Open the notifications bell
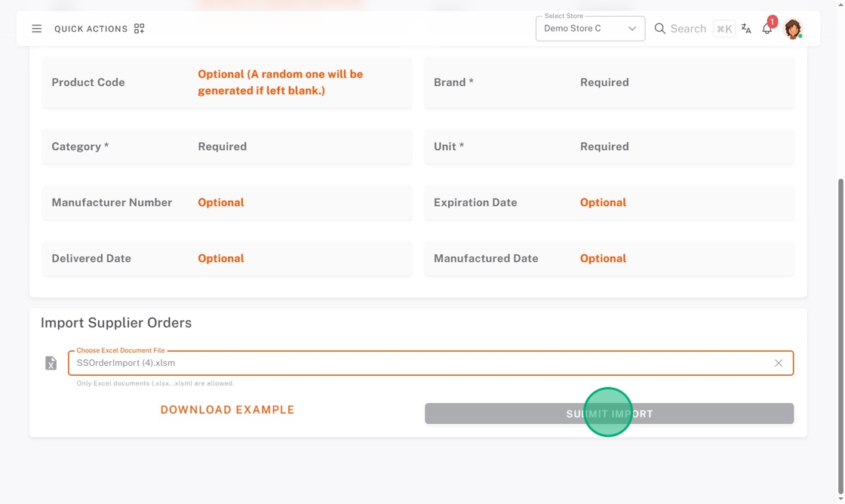The height and width of the screenshot is (504, 845). [x=767, y=29]
